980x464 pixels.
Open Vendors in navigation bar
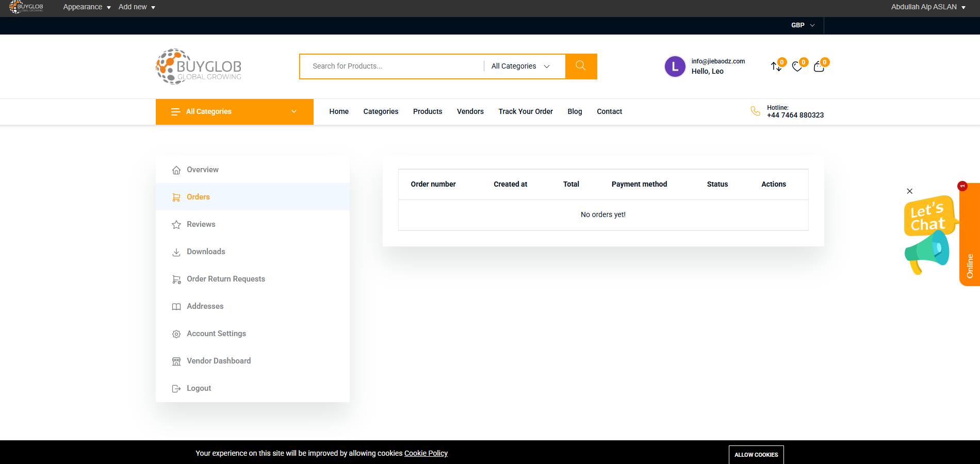coord(470,112)
